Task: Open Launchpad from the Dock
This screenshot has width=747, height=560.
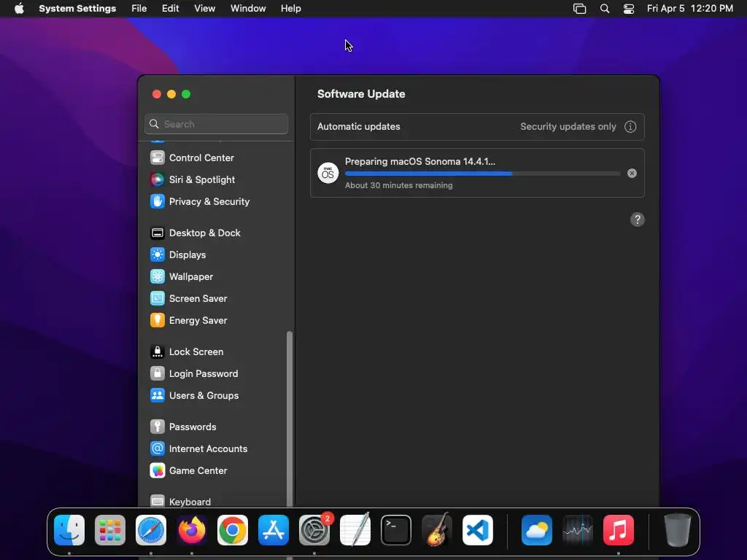Action: click(110, 530)
